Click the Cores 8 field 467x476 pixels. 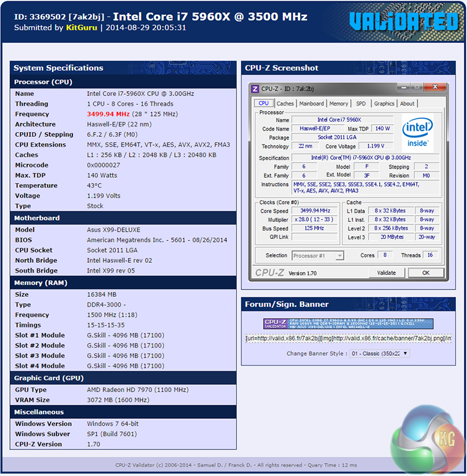(385, 255)
